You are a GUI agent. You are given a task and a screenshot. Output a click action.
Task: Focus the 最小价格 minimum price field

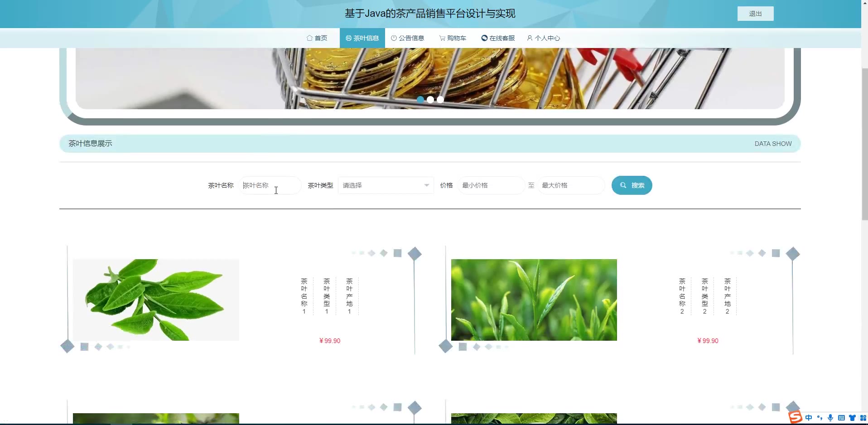pos(491,185)
